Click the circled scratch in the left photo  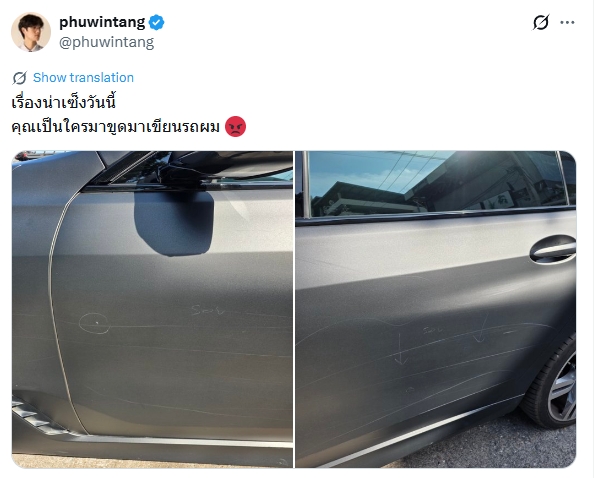coord(94,323)
